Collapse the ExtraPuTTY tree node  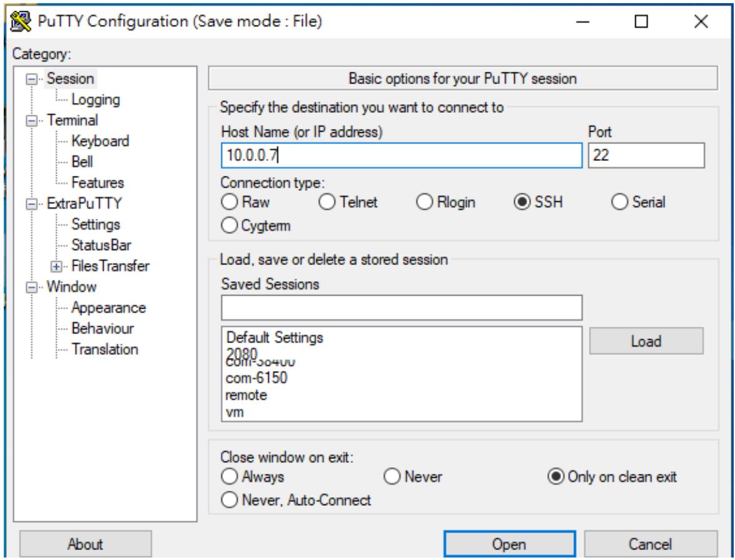click(31, 204)
